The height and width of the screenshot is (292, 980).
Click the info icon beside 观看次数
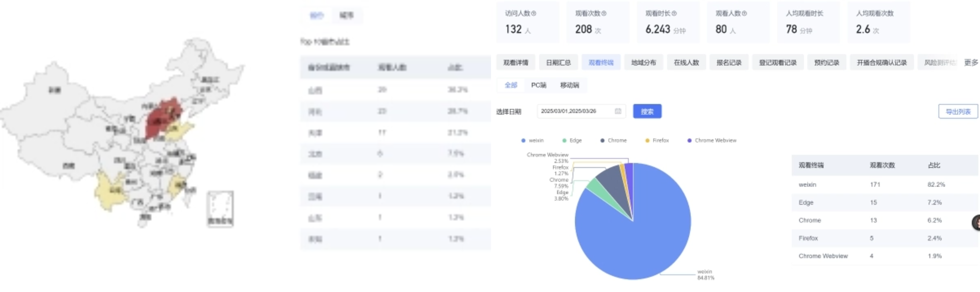click(604, 13)
